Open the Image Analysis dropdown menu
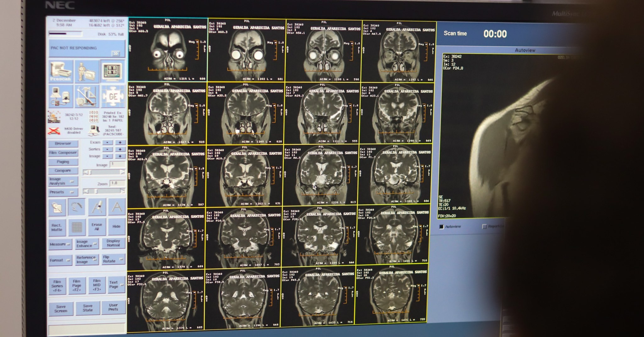 tap(63, 181)
